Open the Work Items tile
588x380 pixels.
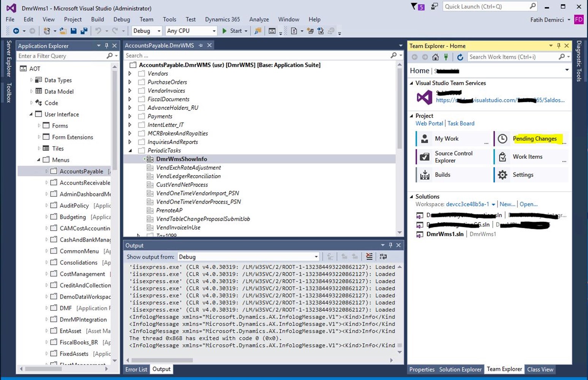(x=532, y=157)
